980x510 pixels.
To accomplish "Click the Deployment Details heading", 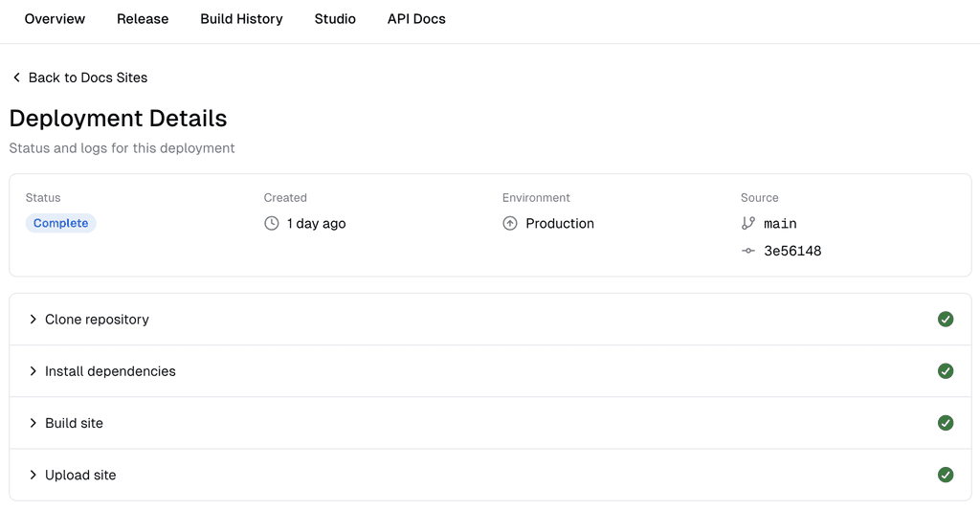I will (x=118, y=118).
